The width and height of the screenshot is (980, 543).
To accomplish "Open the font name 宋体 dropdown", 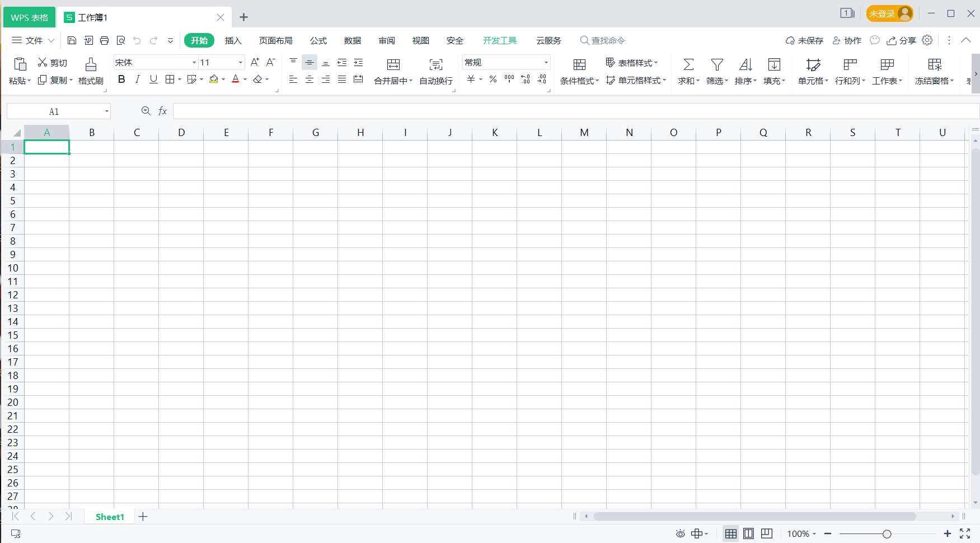I will click(194, 63).
